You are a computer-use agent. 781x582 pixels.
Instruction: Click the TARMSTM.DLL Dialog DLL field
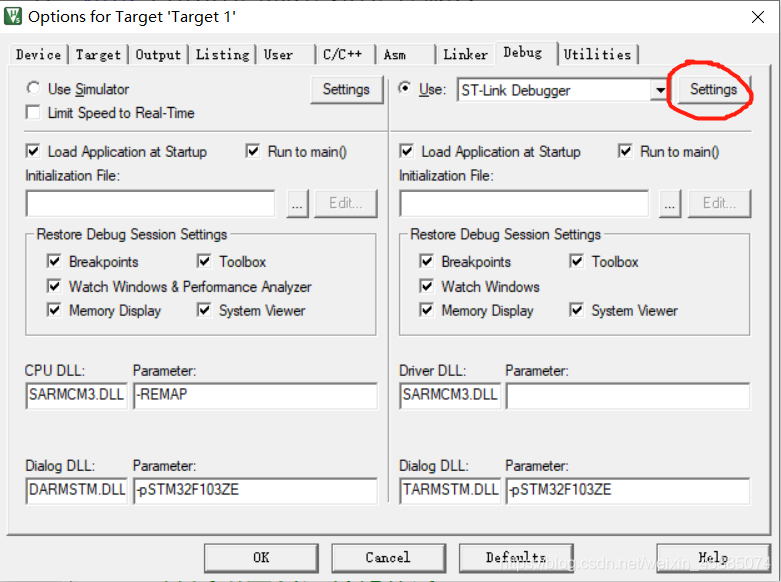tap(450, 491)
